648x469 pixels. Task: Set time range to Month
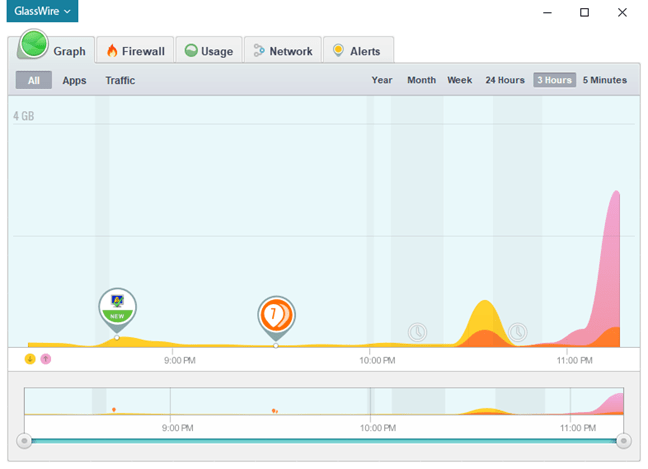422,80
